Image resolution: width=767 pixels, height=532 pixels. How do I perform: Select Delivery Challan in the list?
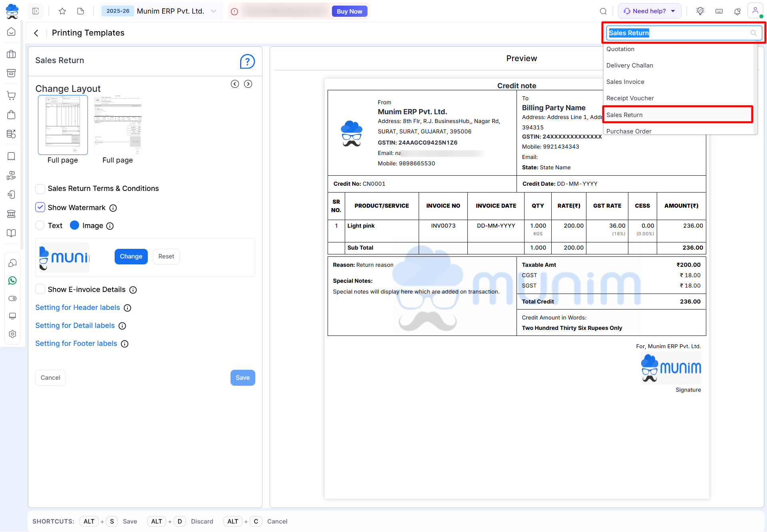(630, 66)
